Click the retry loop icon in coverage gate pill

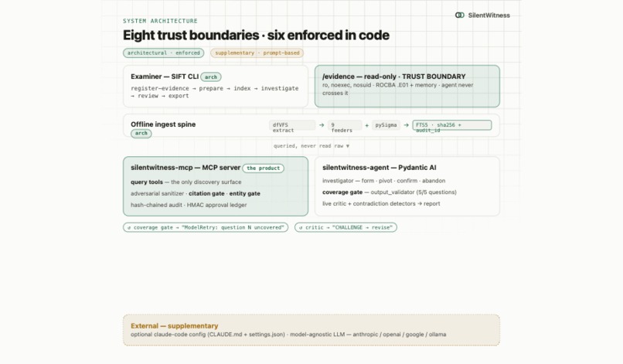pos(129,228)
